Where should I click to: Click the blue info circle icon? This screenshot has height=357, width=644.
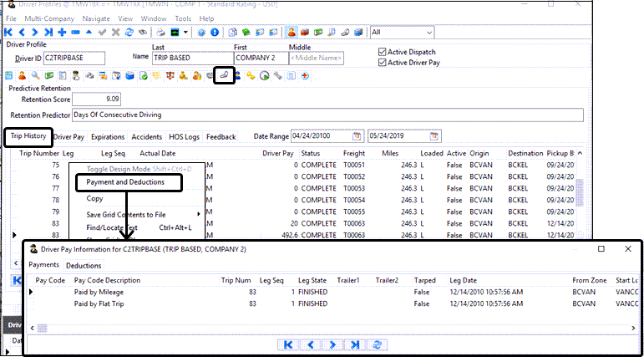click(215, 32)
